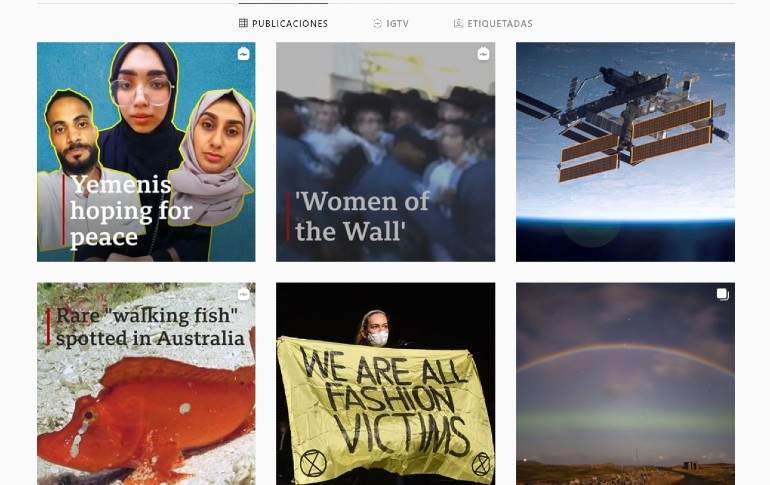This screenshot has width=770, height=485.
Task: Switch to the IGTV tab
Action: click(x=391, y=23)
